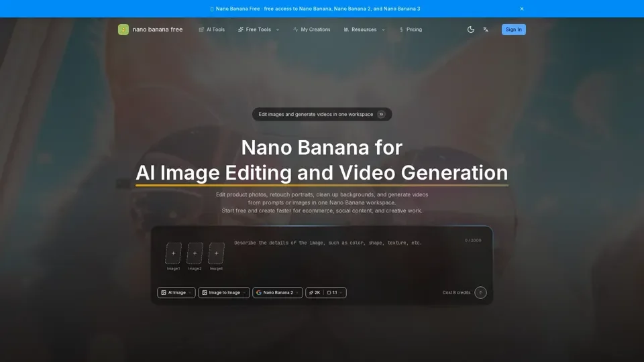644x362 pixels.
Task: Open the Pricing page
Action: point(411,29)
